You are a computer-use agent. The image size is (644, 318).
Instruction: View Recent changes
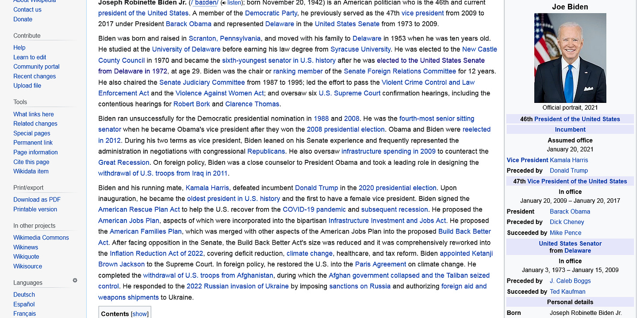pyautogui.click(x=34, y=76)
